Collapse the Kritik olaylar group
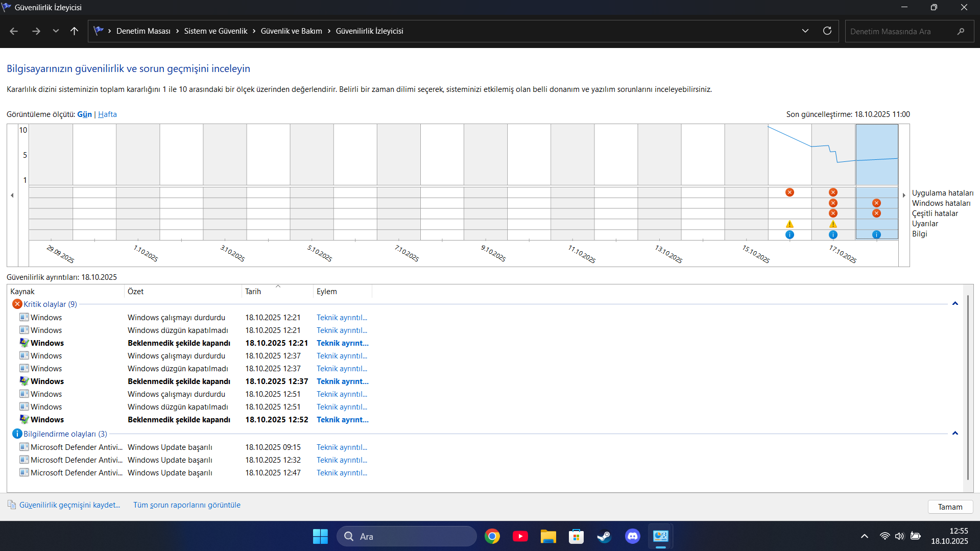The width and height of the screenshot is (980, 551). [955, 304]
